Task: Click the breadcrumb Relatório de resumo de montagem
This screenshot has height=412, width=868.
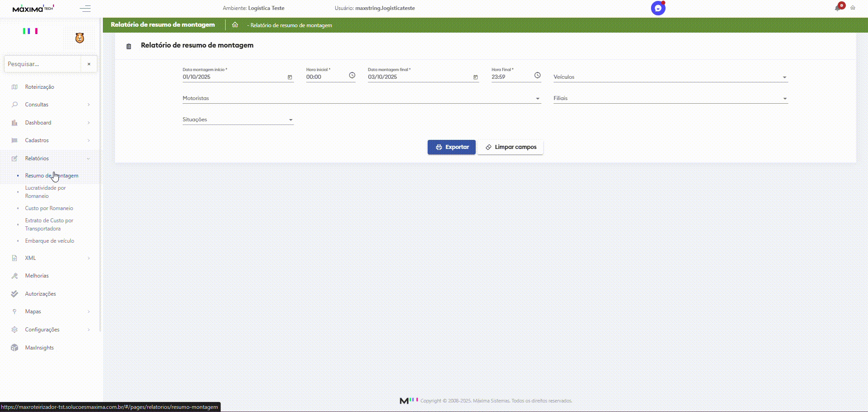Action: tap(291, 25)
